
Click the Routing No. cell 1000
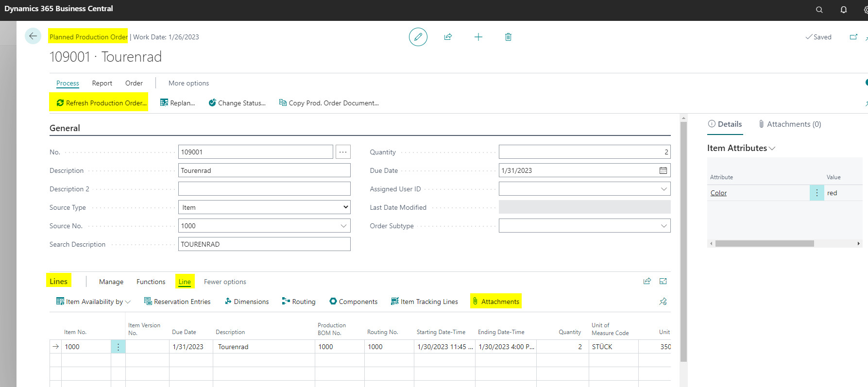click(389, 347)
